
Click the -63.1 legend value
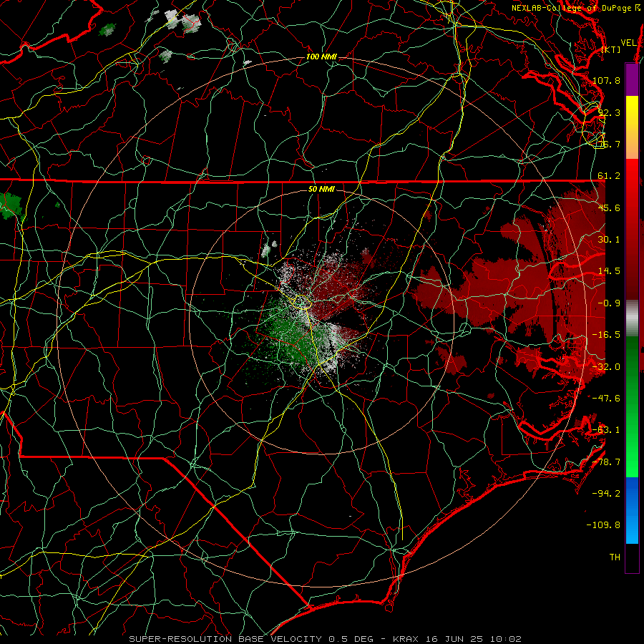point(606,430)
